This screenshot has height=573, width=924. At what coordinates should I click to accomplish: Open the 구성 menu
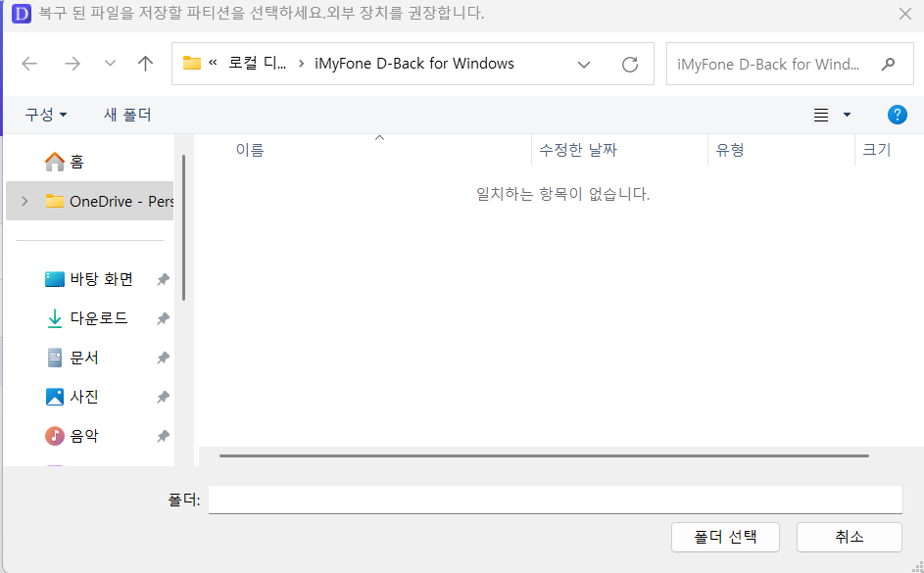[x=45, y=115]
